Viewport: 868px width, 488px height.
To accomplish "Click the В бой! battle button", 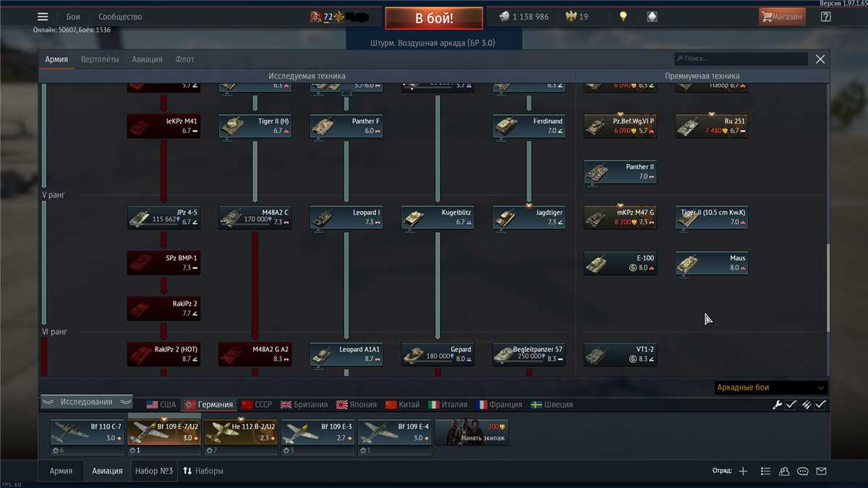I will (434, 18).
